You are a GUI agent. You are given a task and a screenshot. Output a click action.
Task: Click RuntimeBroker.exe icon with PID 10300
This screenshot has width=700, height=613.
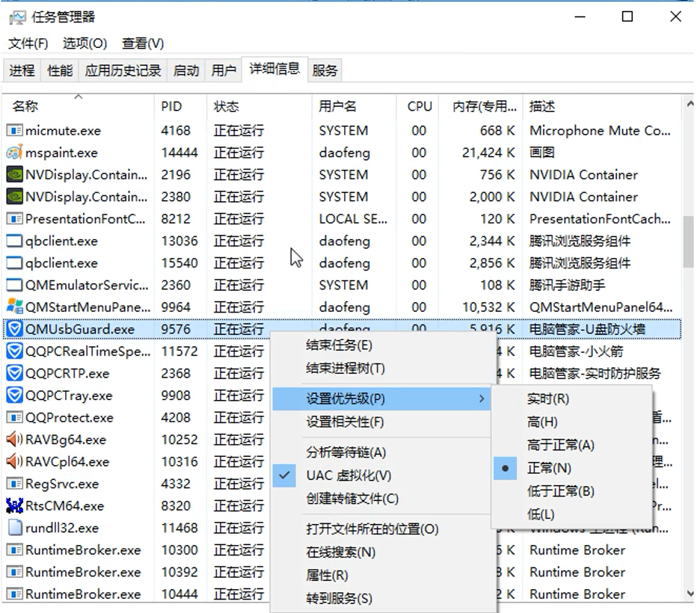point(14,550)
